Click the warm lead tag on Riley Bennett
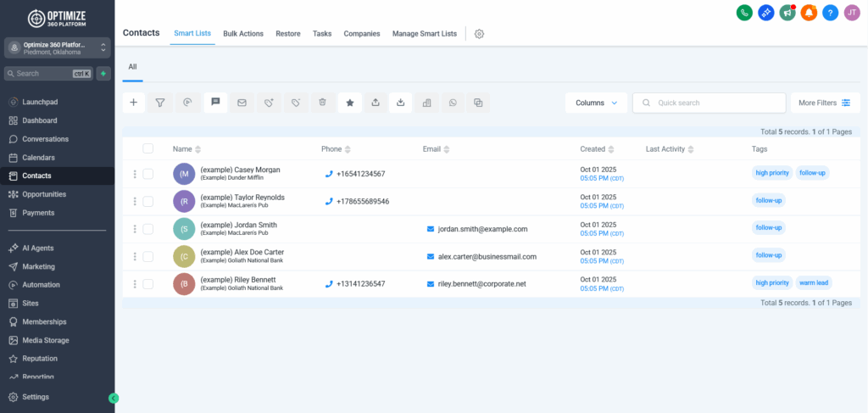The width and height of the screenshot is (868, 413). pos(814,283)
